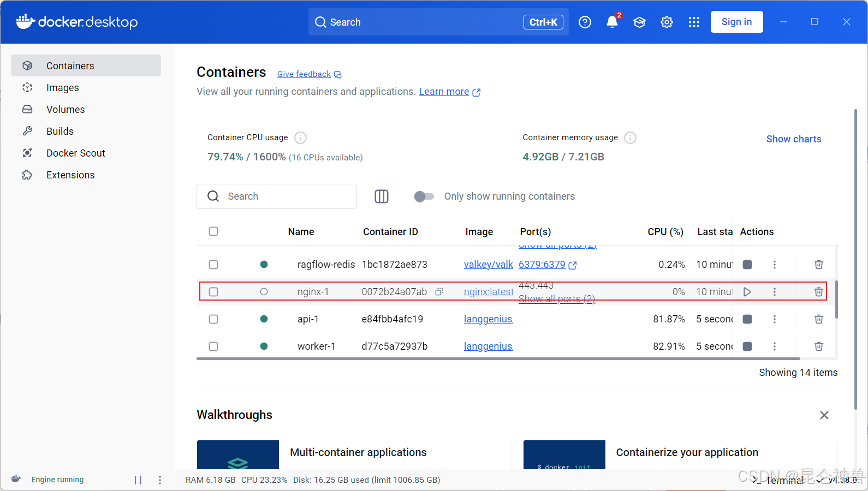Open the help question mark icon
Viewport: 868px width, 491px height.
[585, 22]
